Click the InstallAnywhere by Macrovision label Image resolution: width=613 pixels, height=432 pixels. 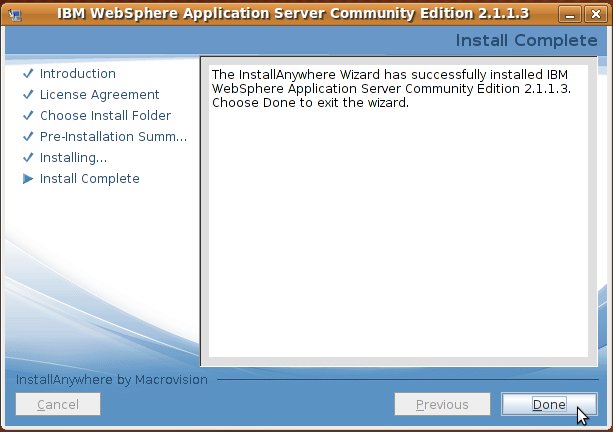[x=112, y=380]
